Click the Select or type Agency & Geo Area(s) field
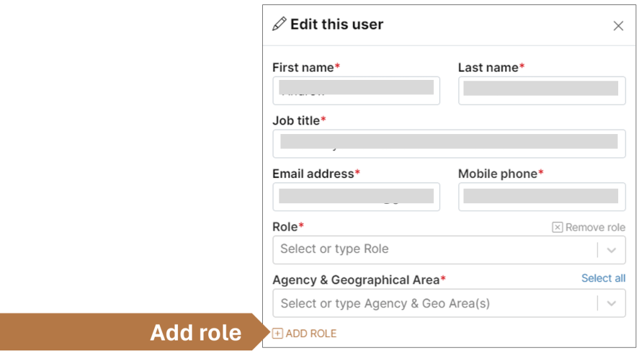This screenshot has width=644, height=353. pyautogui.click(x=434, y=303)
